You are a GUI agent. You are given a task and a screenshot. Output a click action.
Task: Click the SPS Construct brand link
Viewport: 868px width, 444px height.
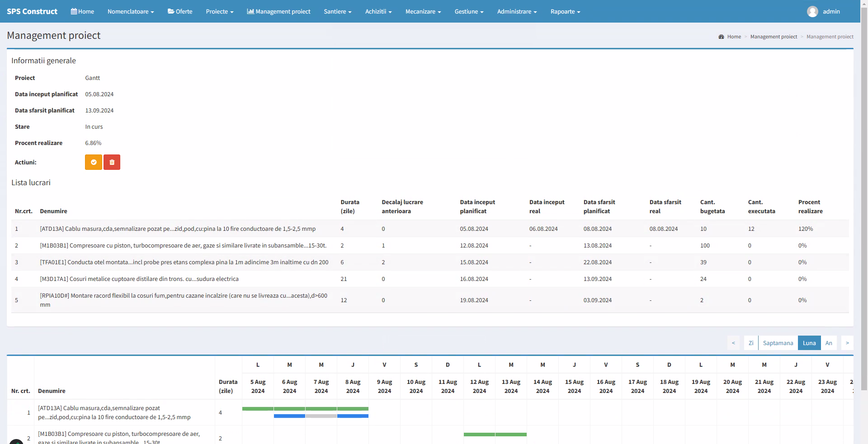[32, 11]
